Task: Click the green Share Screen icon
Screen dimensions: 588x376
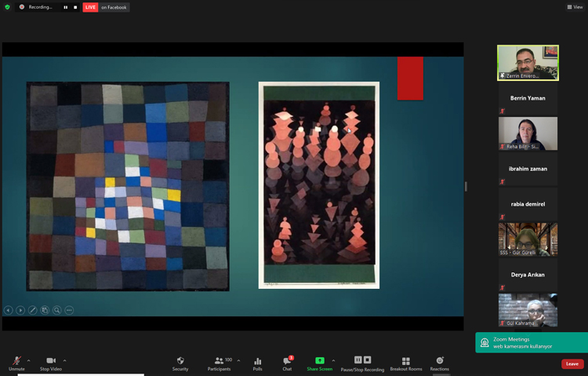Action: pos(319,361)
